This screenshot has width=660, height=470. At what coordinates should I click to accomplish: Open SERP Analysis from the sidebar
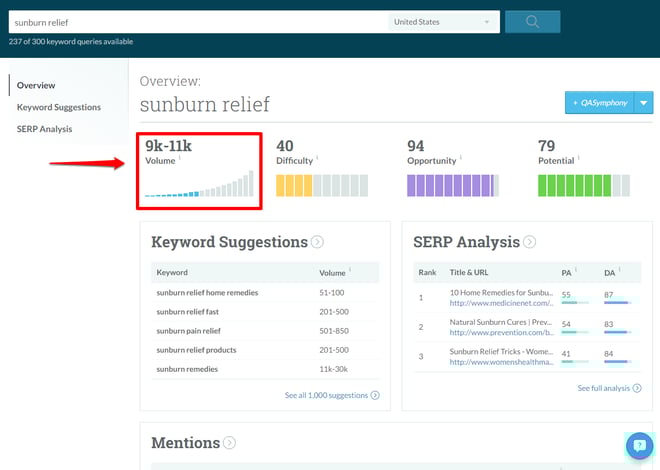pos(44,129)
